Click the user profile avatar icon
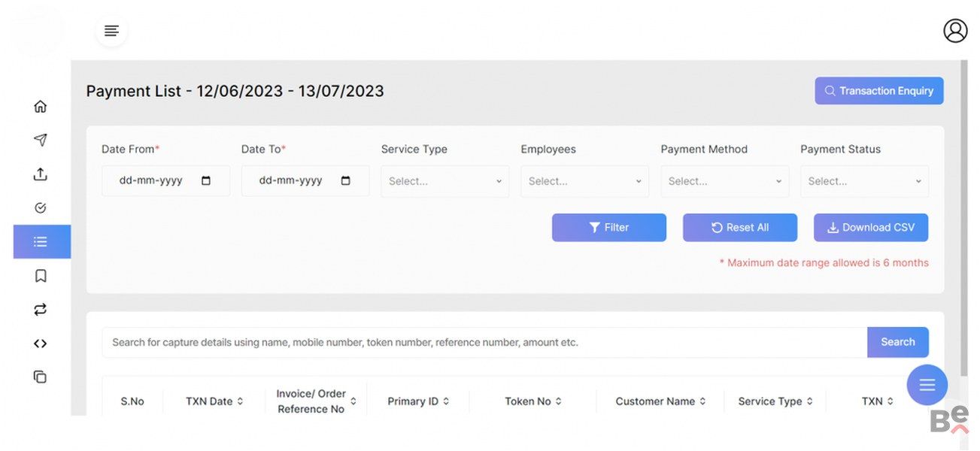Viewport: 980px width, 451px height. point(955,31)
